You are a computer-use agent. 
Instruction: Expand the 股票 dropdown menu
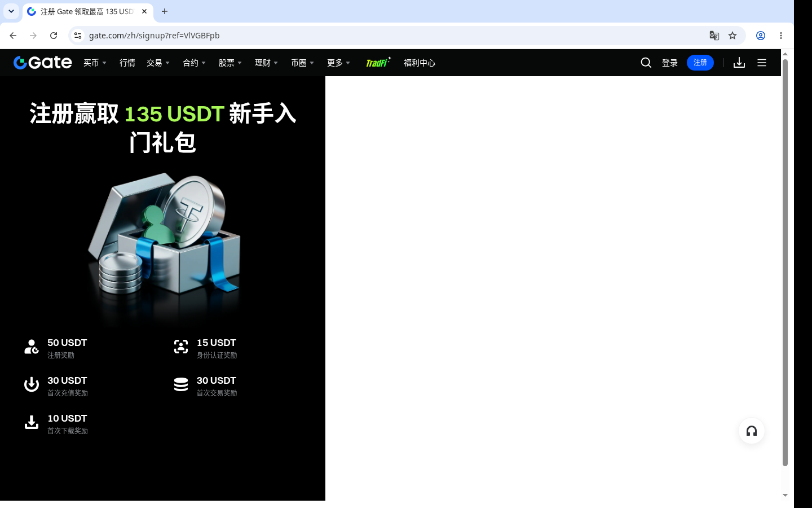231,63
